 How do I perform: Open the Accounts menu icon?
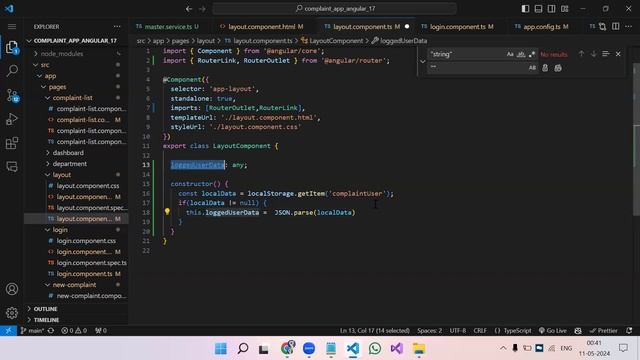tap(12, 289)
